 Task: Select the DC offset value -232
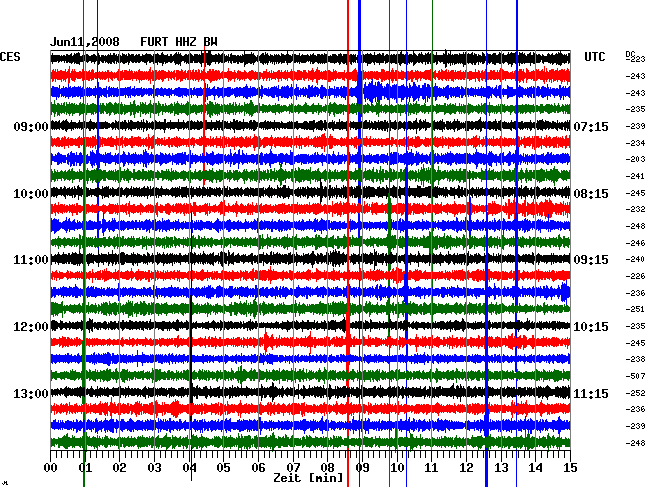635,210
